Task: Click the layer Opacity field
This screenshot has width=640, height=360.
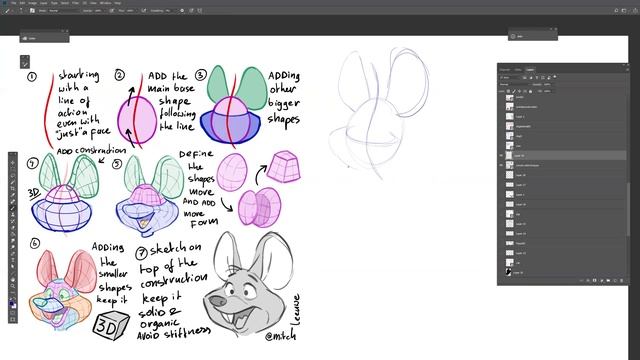Action: point(547,84)
